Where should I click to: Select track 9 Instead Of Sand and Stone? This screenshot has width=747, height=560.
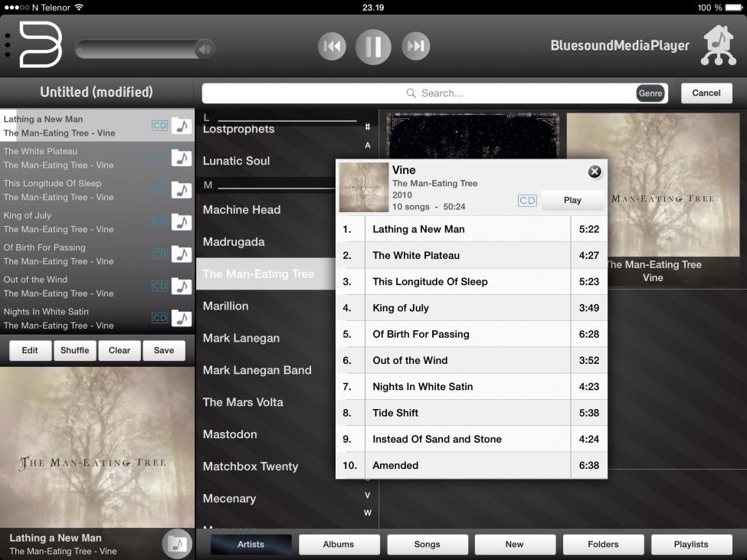coord(472,438)
